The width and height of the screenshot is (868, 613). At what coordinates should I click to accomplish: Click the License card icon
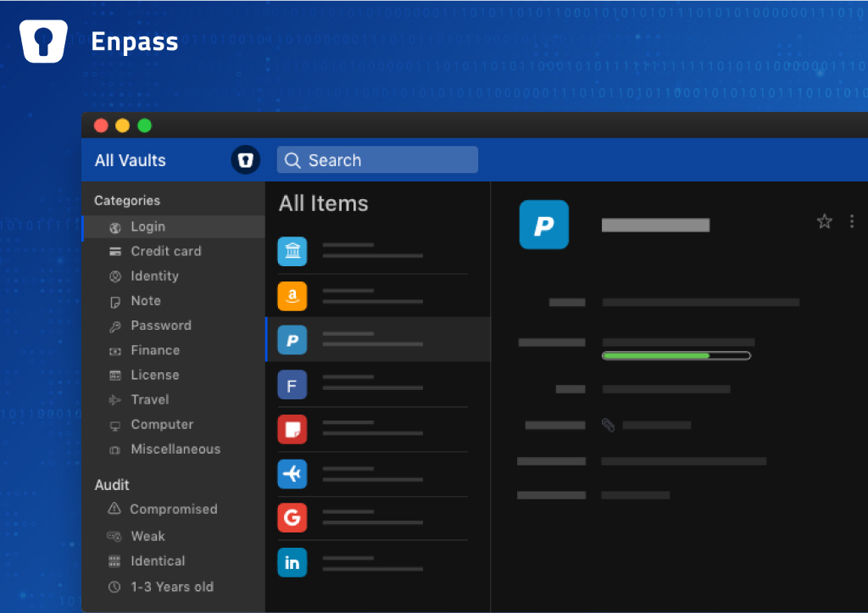coord(115,376)
